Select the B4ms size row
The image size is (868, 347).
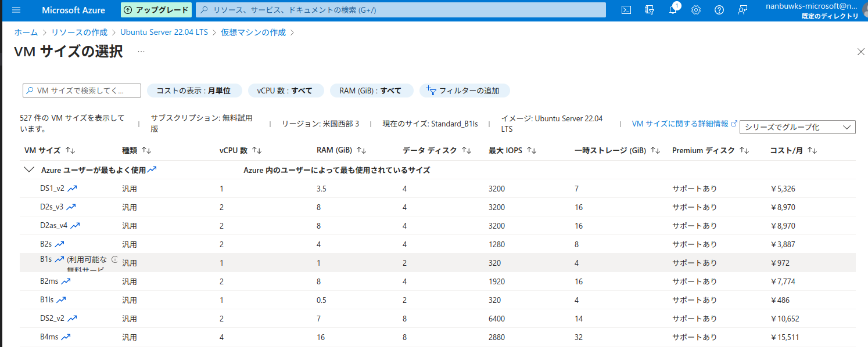(x=437, y=337)
